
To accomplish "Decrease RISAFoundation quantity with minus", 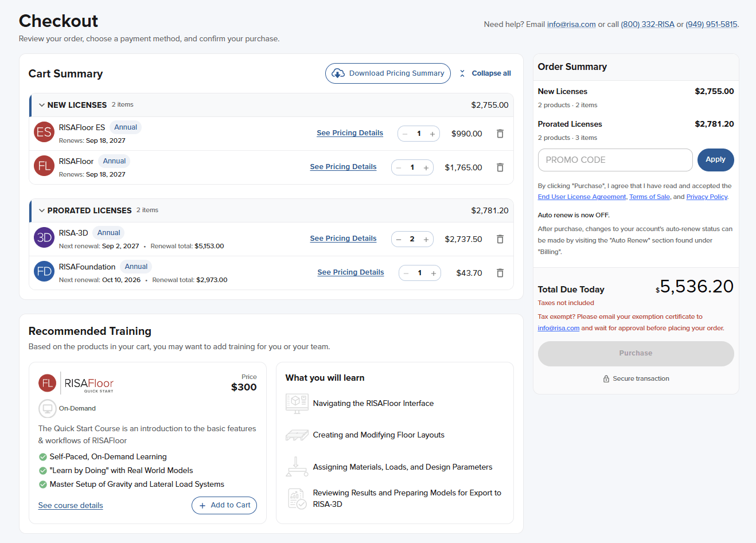I will [406, 274].
